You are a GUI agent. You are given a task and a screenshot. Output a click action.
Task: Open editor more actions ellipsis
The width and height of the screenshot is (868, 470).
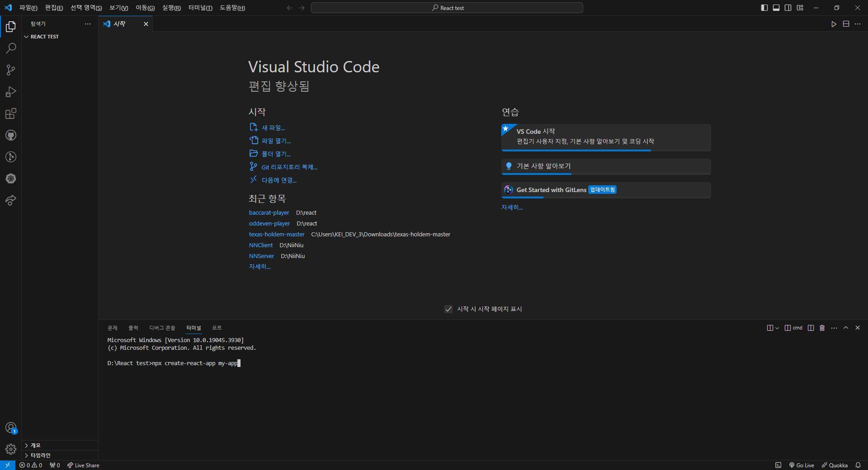pos(858,24)
